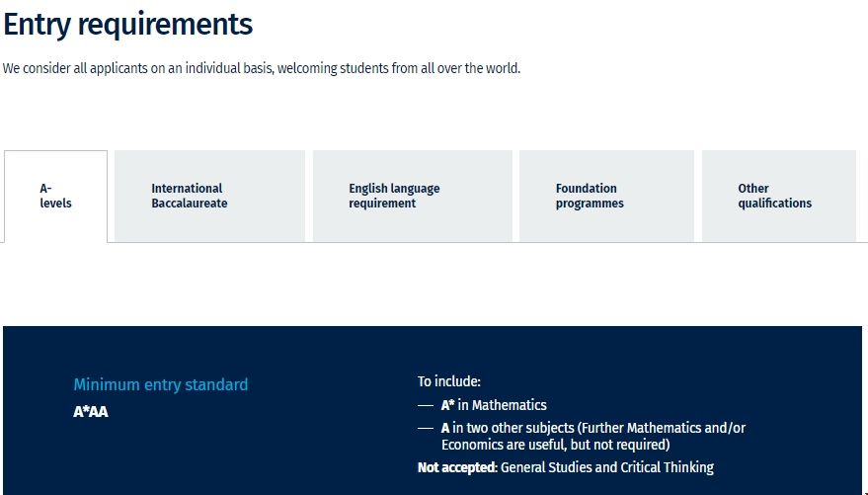This screenshot has width=868, height=495.
Task: Click "General Studies and Critical Thinking" text
Action: point(608,467)
